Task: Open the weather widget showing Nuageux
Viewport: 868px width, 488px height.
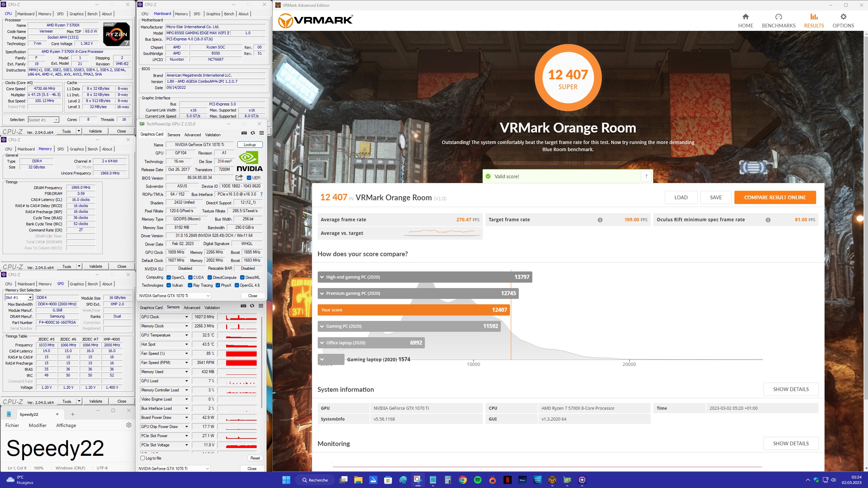Action: pos(20,480)
